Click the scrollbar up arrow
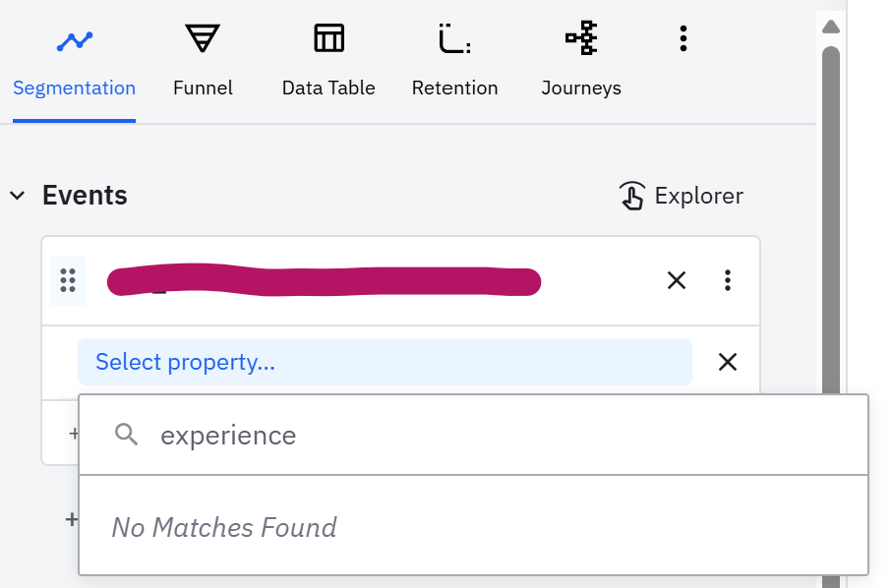 tap(831, 27)
